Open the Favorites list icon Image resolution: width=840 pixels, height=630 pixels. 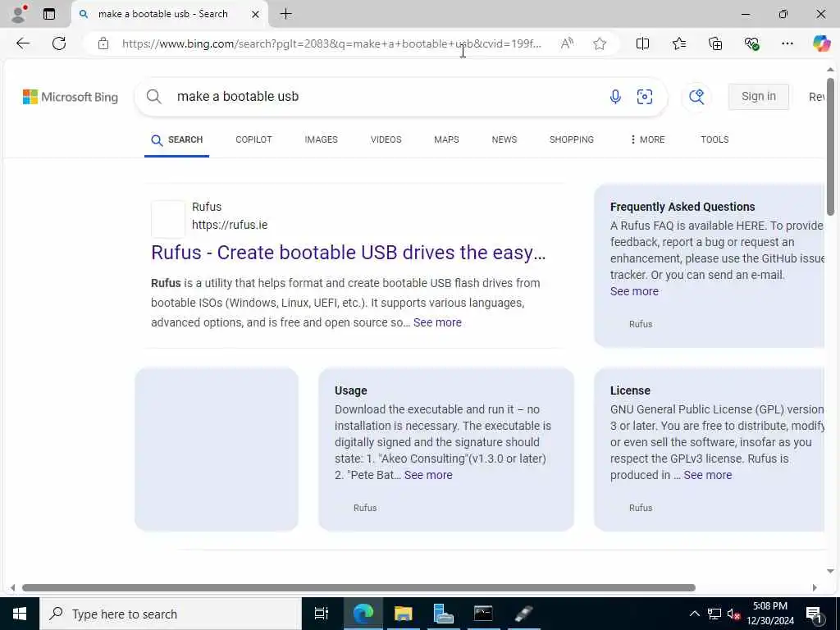point(678,43)
